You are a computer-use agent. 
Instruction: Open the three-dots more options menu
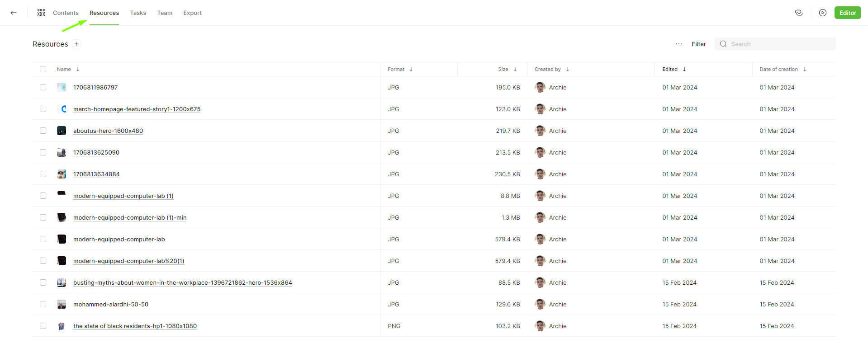[x=678, y=44]
